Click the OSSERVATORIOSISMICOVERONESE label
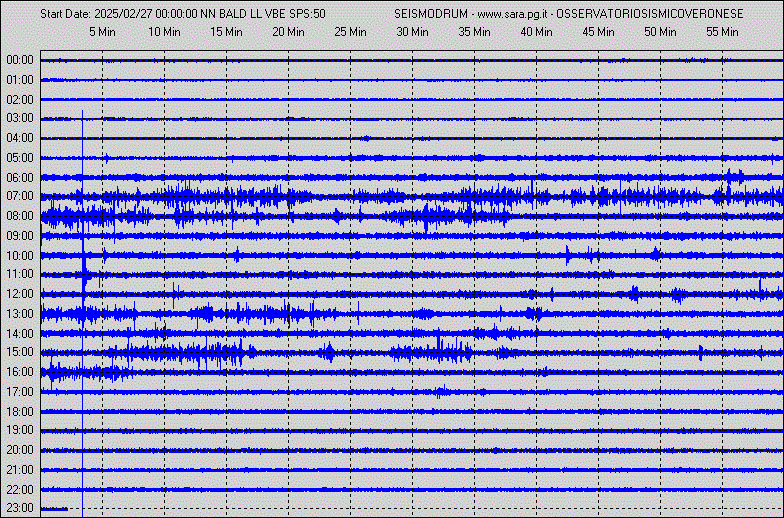 tap(650, 14)
